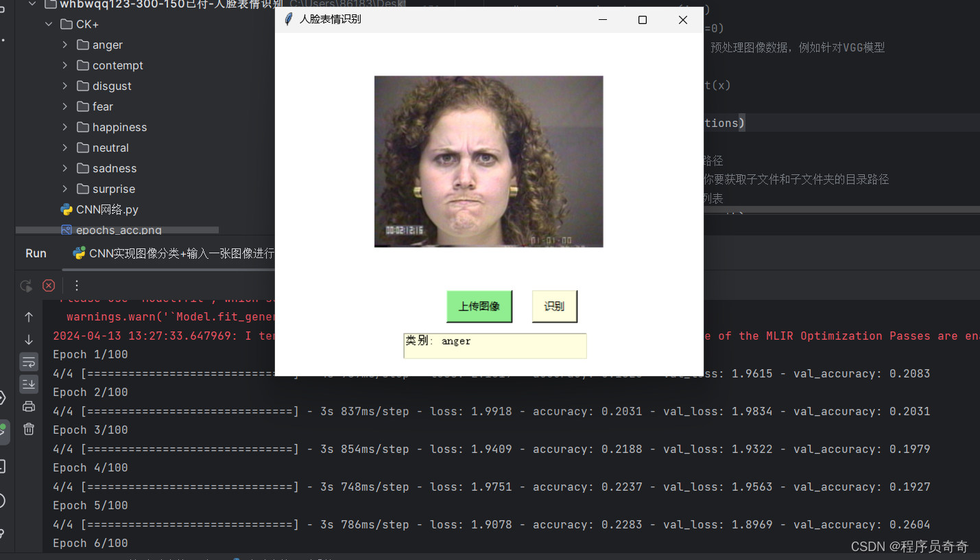The width and height of the screenshot is (980, 560).
Task: Click console line 'Epoch 2/100'
Action: pyautogui.click(x=91, y=393)
